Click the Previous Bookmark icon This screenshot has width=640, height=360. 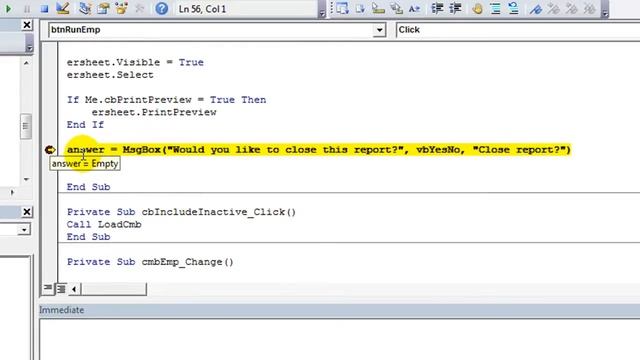(571, 8)
